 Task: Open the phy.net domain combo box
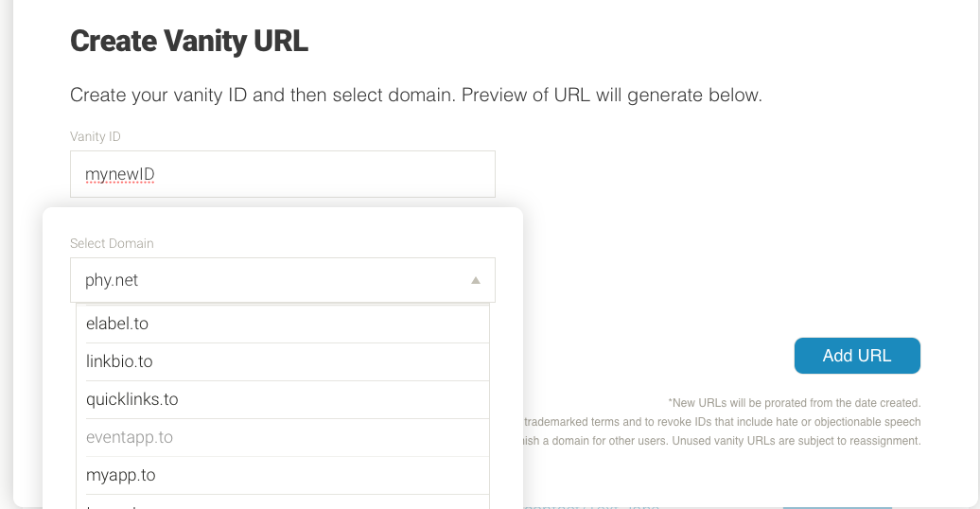point(282,280)
